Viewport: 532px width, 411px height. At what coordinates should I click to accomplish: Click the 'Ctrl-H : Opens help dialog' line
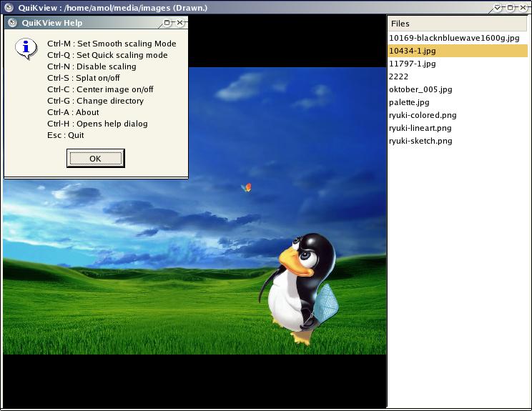97,124
